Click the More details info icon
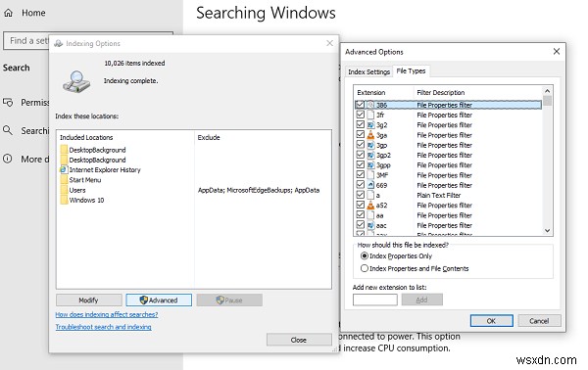Screen dimensions: 588x370 (8, 159)
